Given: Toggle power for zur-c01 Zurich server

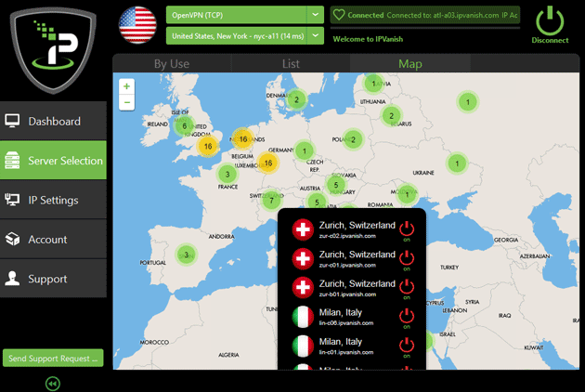Looking at the screenshot, I should [406, 258].
